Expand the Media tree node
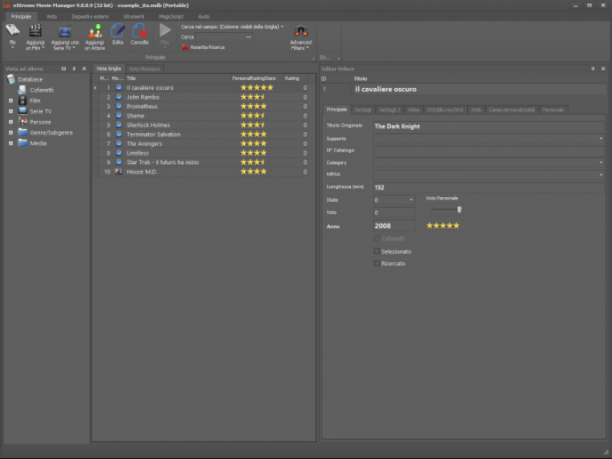Viewport: 612px width, 459px height. (11, 143)
